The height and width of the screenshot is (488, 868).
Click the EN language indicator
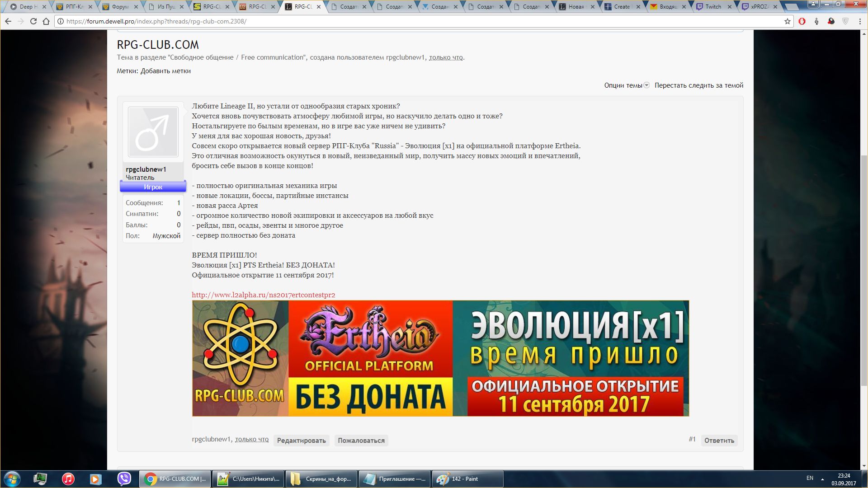pos(810,478)
